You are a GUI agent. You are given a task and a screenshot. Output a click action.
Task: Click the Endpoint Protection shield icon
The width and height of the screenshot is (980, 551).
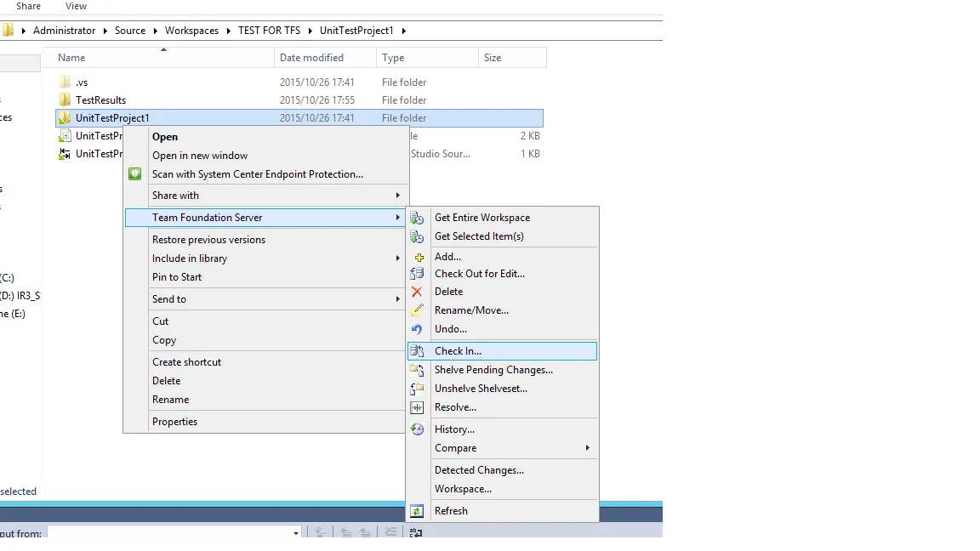(135, 174)
